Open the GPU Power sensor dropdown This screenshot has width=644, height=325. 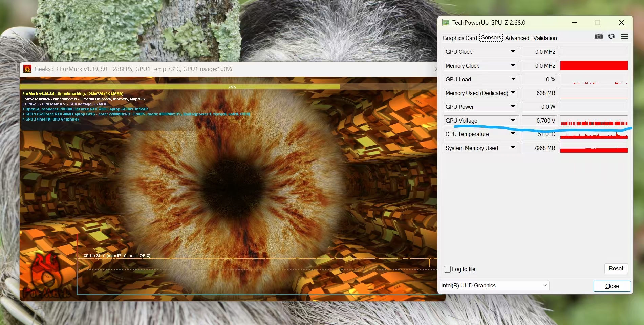(x=513, y=106)
